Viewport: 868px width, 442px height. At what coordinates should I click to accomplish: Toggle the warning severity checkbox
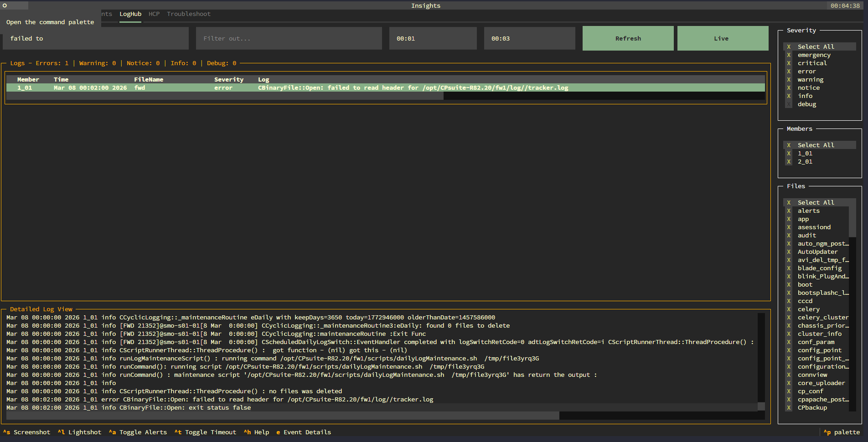click(789, 80)
